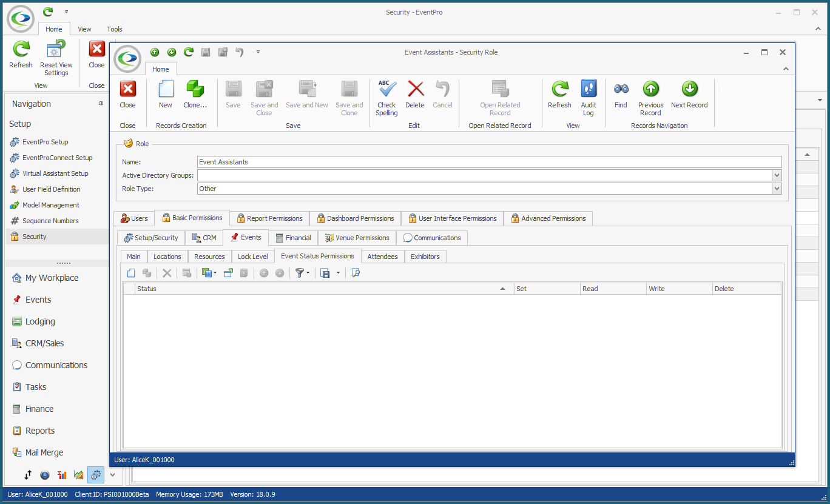830x504 pixels.
Task: Select the Advanced Permissions tab
Action: pyautogui.click(x=548, y=218)
